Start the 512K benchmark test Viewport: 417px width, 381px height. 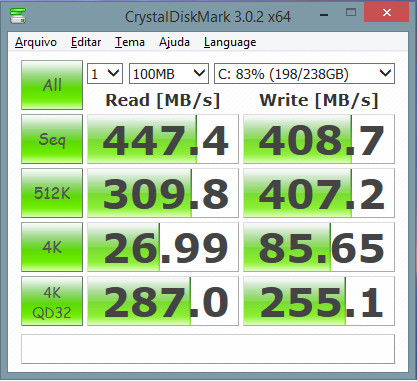(x=52, y=193)
